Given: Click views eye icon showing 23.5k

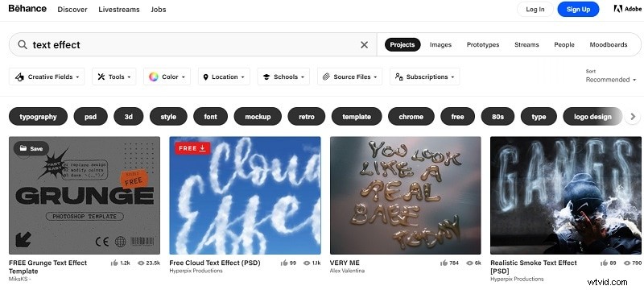Looking at the screenshot, I should (141, 263).
